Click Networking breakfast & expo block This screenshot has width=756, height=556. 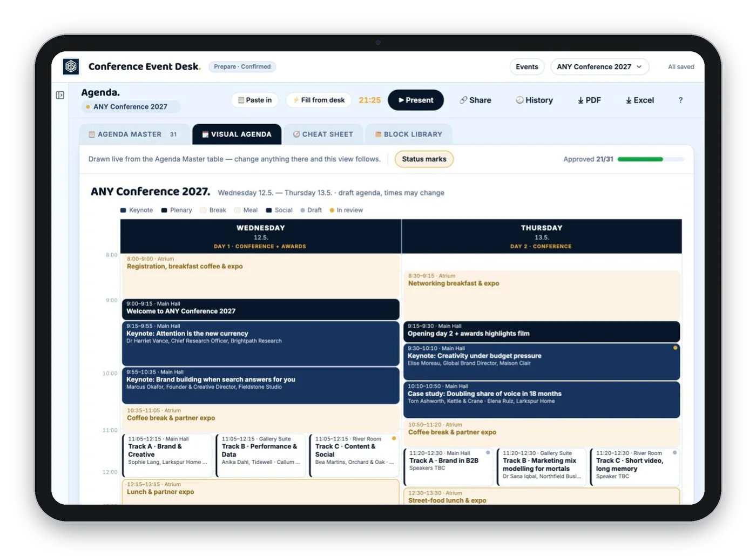pos(542,295)
